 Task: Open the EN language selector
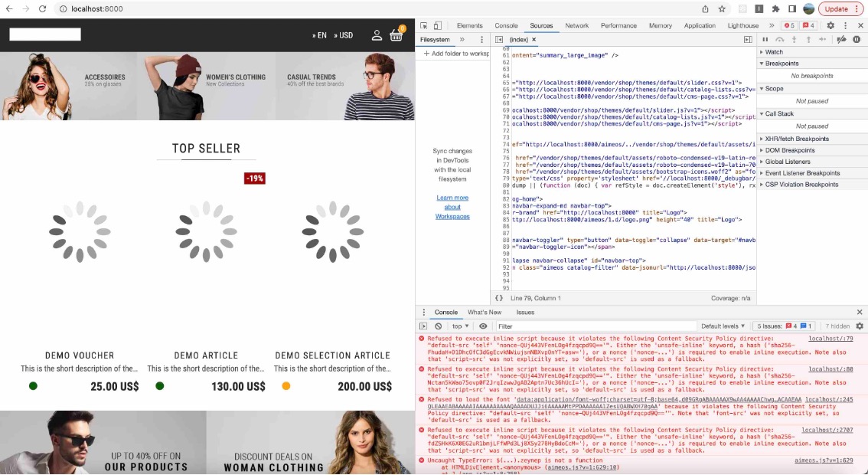[x=319, y=35]
